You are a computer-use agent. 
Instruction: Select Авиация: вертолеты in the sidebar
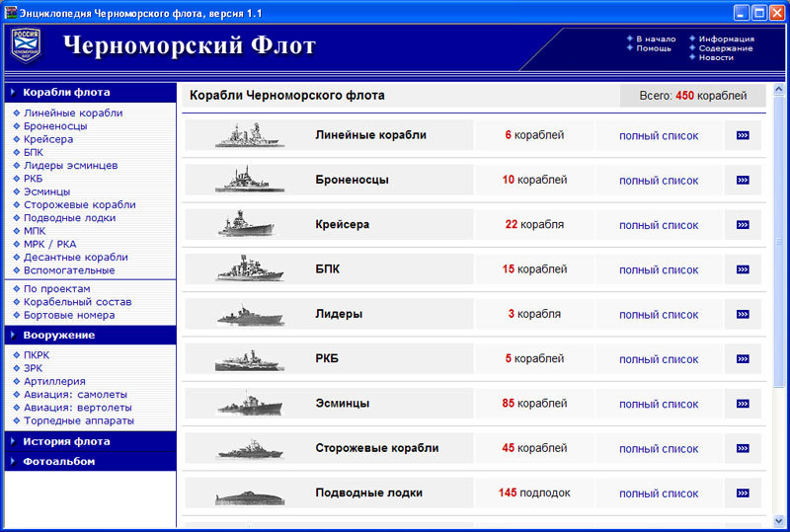coord(78,407)
